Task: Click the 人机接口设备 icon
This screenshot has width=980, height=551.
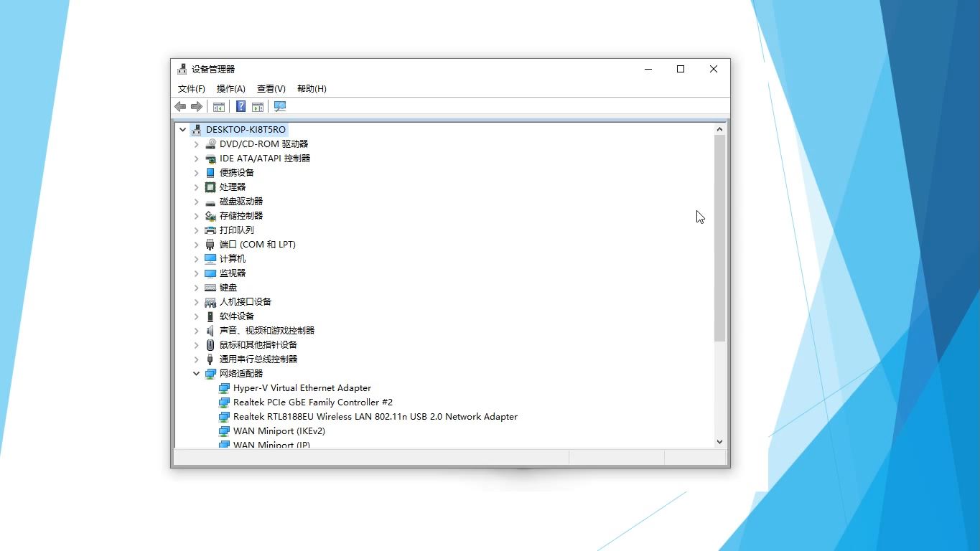Action: [210, 302]
